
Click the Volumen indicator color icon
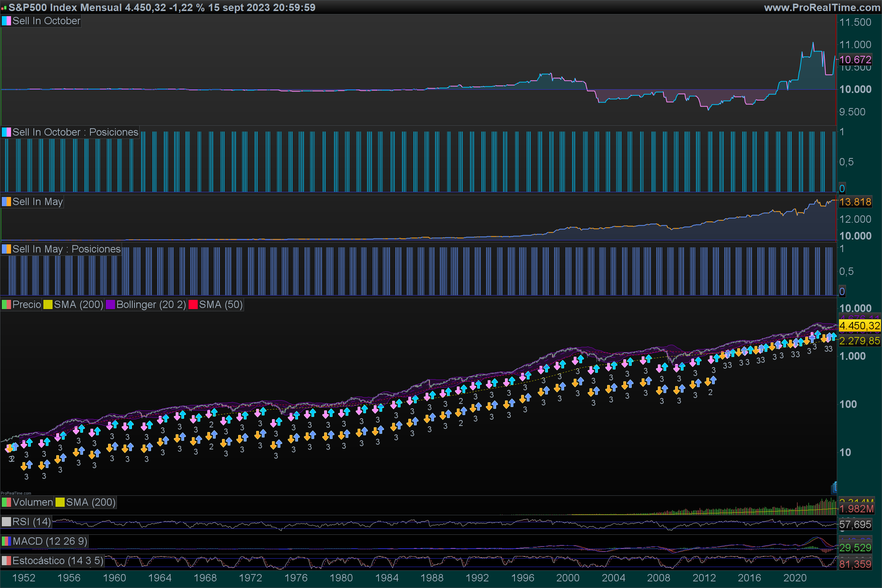[6, 502]
